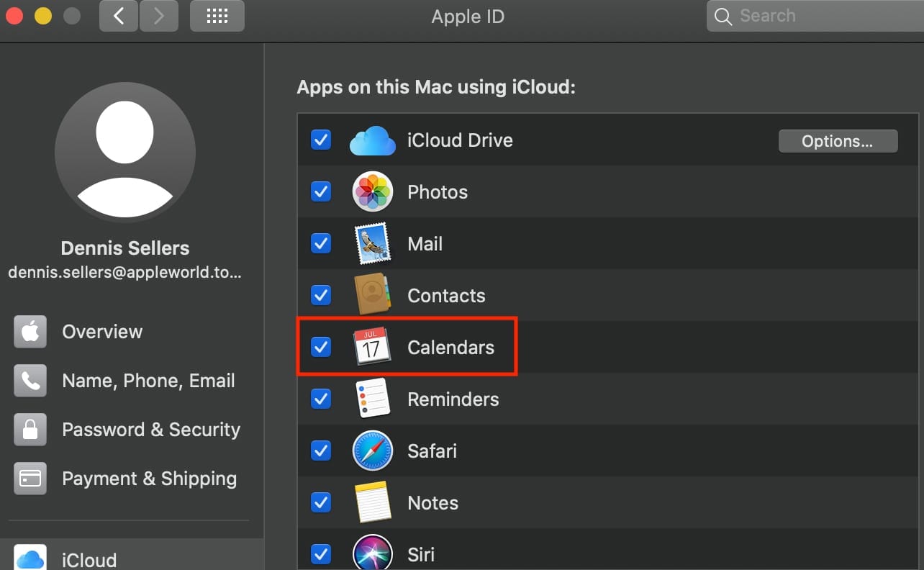Click the Calendars app icon
The height and width of the screenshot is (570, 924).
(372, 348)
